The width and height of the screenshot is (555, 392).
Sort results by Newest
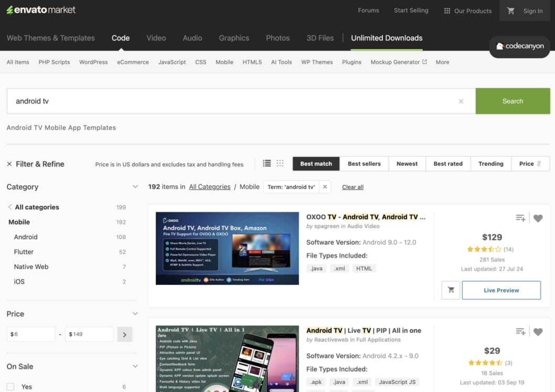(407, 163)
